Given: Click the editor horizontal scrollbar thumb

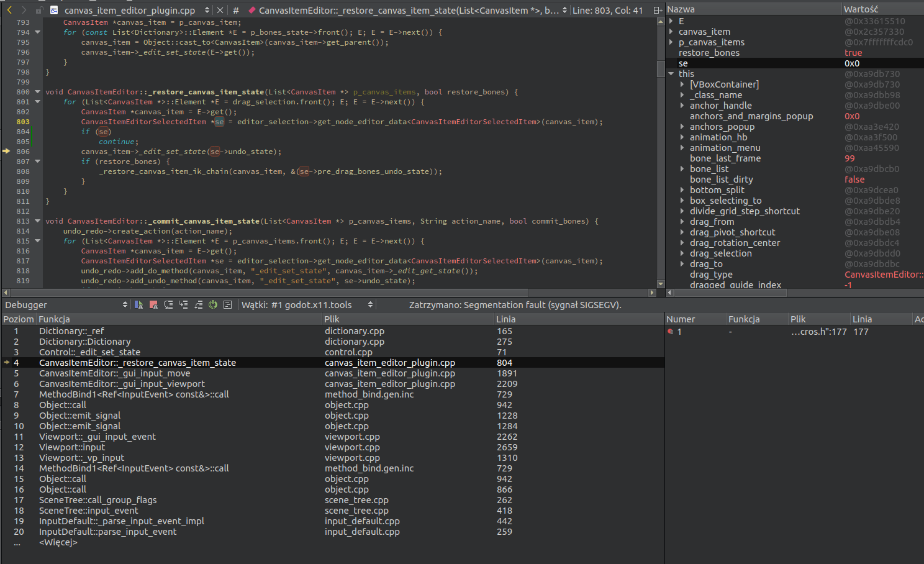Looking at the screenshot, I should [269, 292].
